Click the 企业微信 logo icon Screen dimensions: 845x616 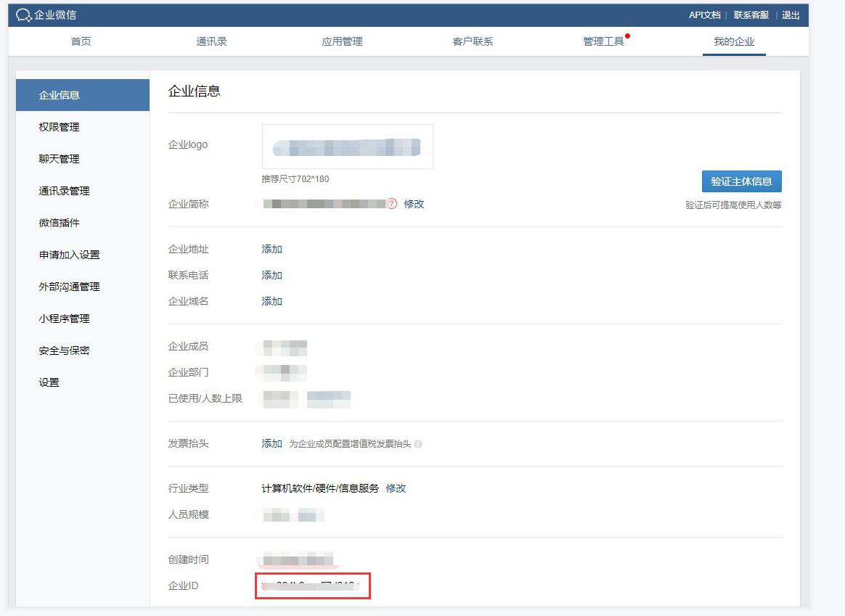tap(24, 15)
